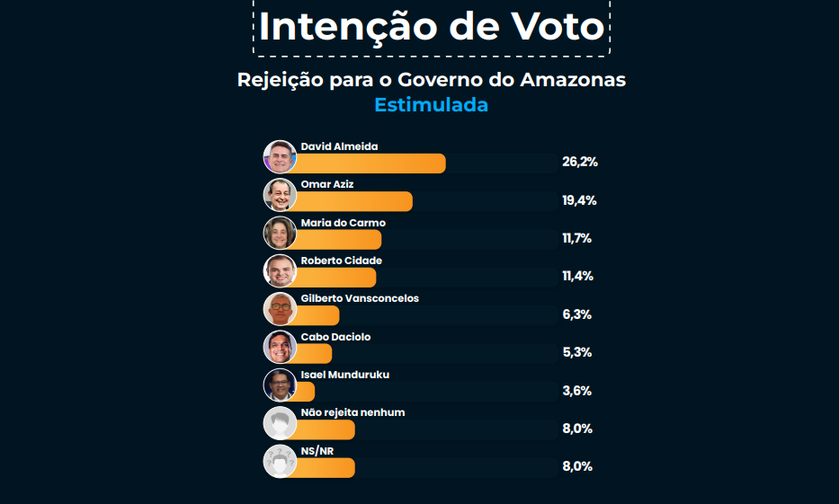Click the Isael Munduruku 3,6% value
The width and height of the screenshot is (839, 504).
click(x=576, y=391)
